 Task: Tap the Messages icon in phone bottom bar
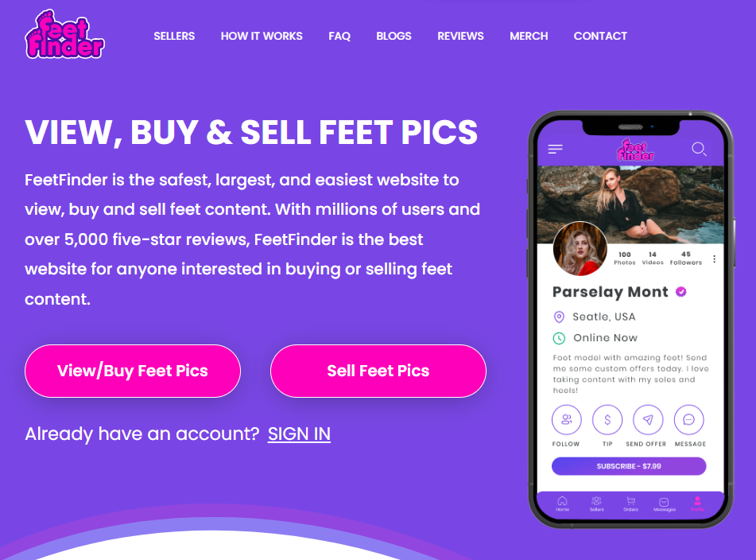pos(665,504)
